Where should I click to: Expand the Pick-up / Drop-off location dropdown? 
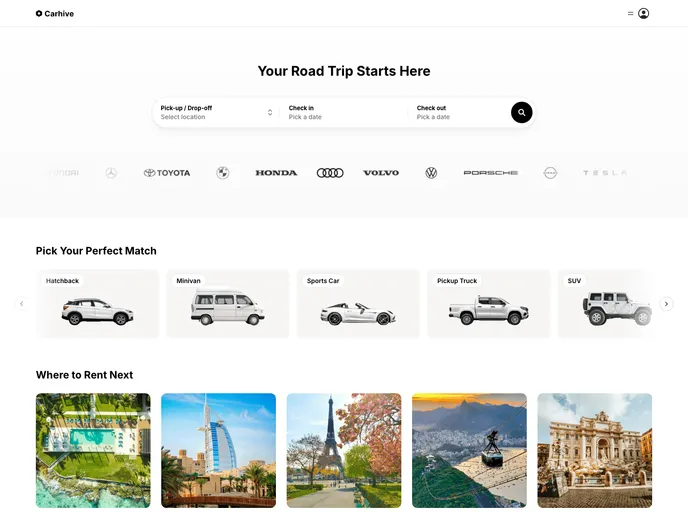coord(216,112)
